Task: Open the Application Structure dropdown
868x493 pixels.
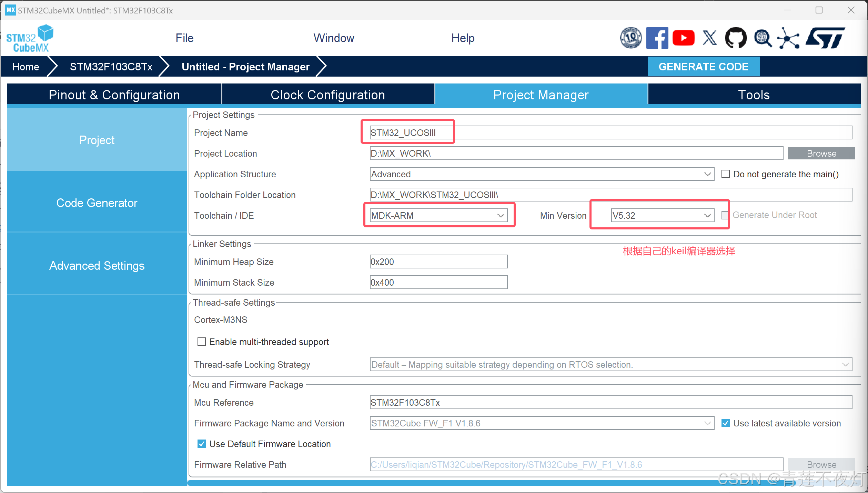Action: coord(541,174)
